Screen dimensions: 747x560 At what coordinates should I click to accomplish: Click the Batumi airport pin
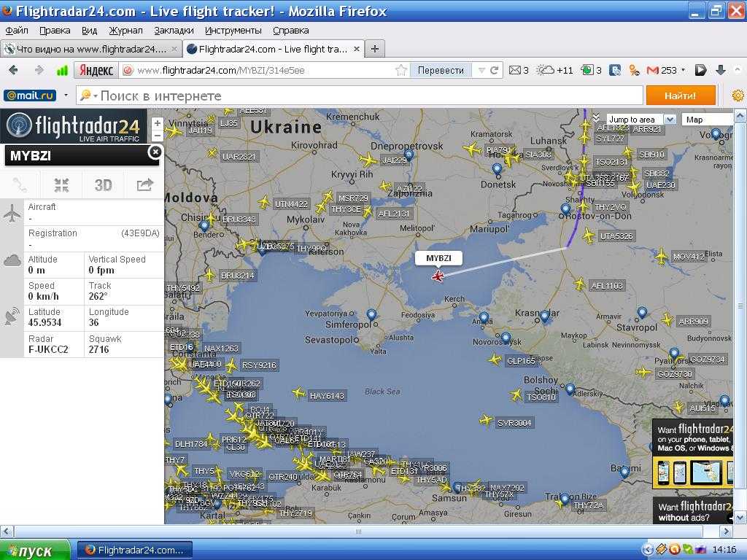[x=624, y=472]
